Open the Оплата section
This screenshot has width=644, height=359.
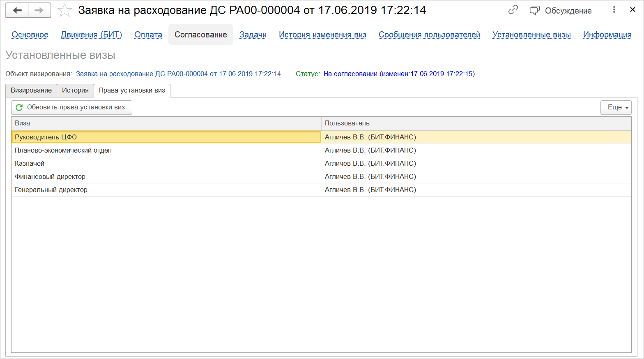pos(148,35)
